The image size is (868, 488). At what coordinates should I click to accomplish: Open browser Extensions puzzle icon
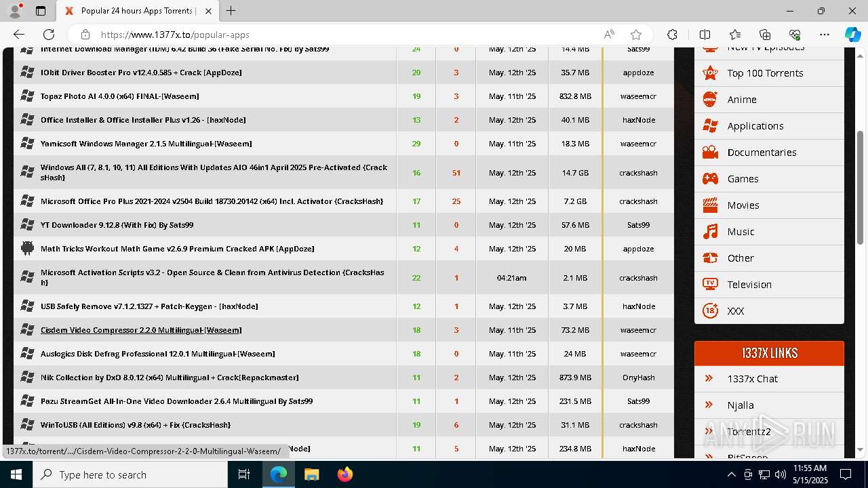pos(672,35)
